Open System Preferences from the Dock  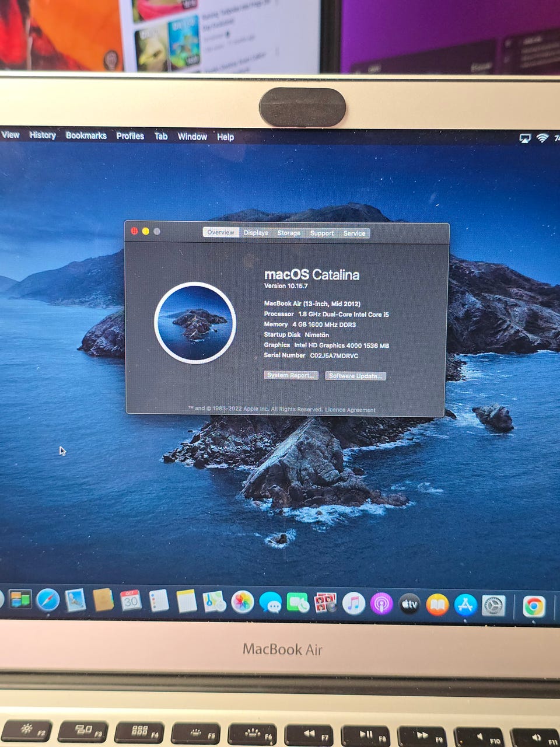[494, 606]
